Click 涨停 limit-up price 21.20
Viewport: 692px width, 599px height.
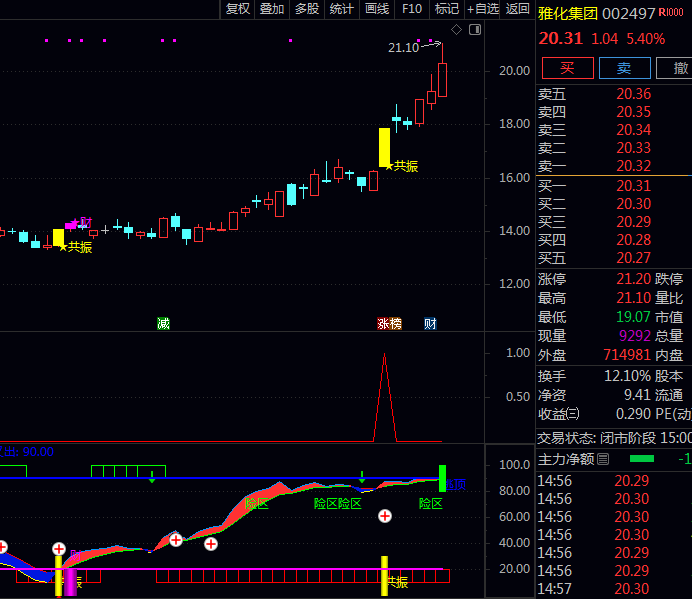tap(633, 279)
